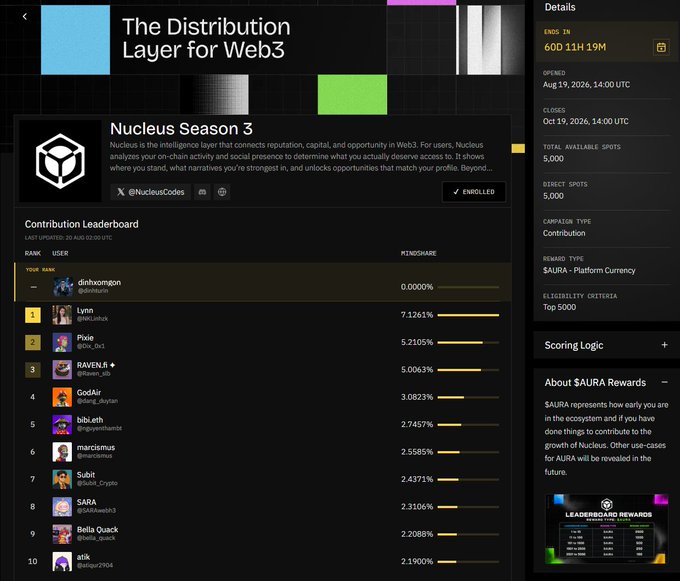Open Lynn's user name

click(85, 310)
